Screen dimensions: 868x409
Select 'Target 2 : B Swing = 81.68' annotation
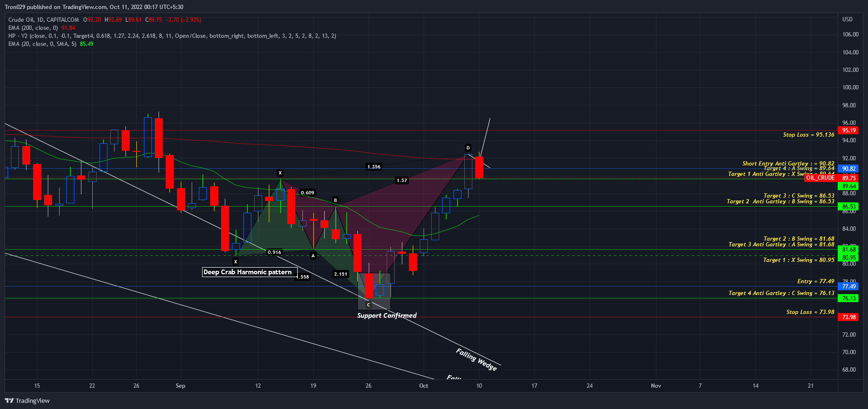[799, 239]
